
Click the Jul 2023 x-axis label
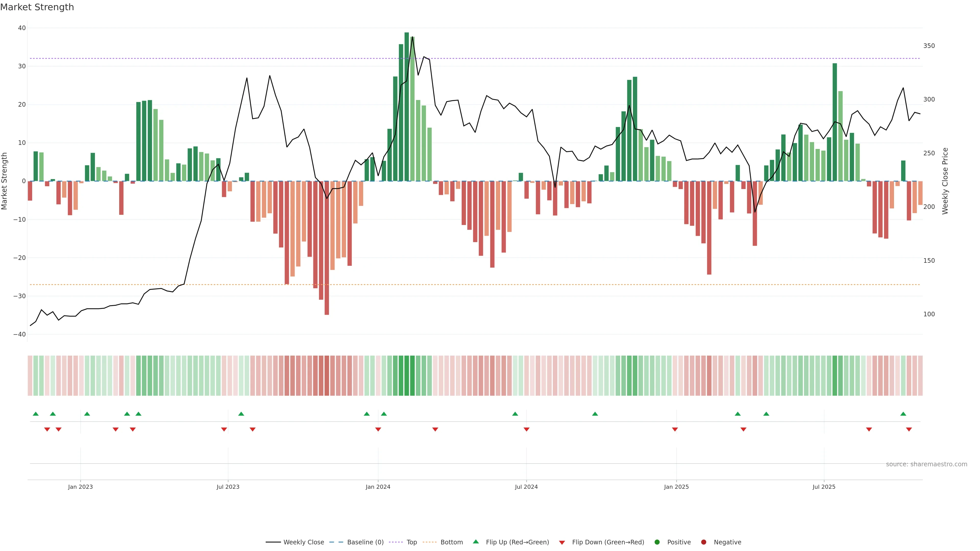coord(228,487)
